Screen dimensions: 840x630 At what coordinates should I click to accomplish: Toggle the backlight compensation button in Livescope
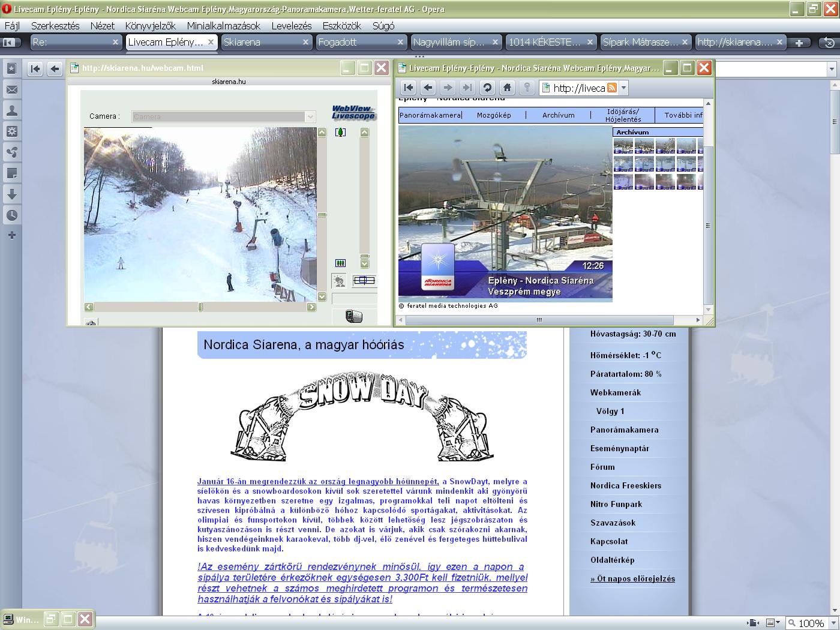pos(339,281)
